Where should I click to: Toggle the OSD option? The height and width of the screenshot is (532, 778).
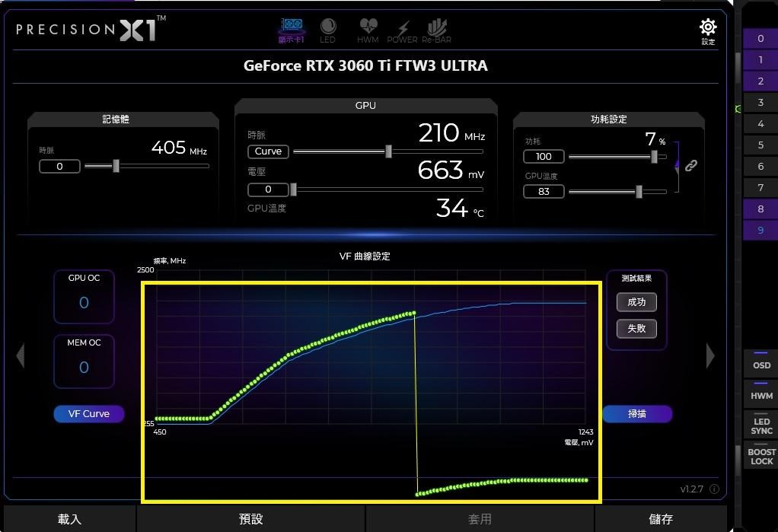761,363
